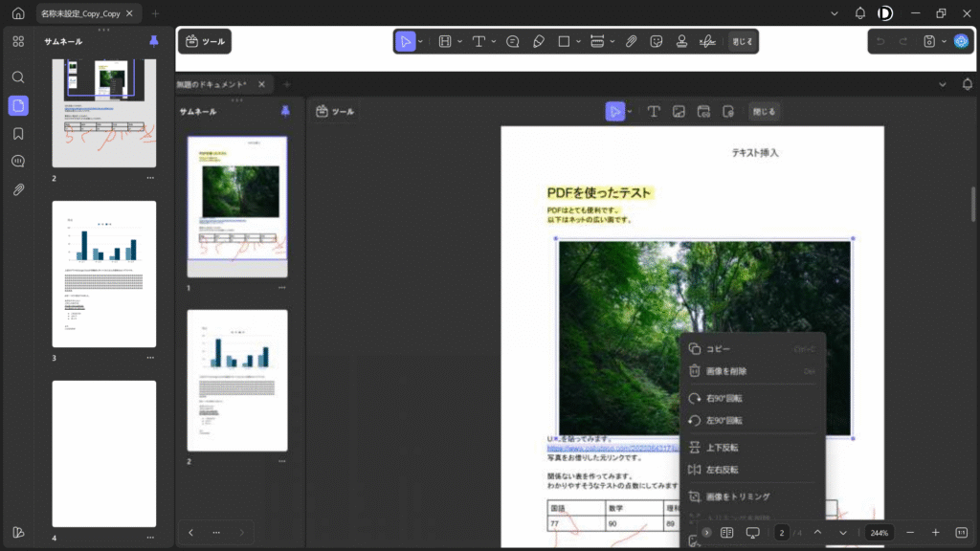Click the home icon in title bar

pos(18,13)
